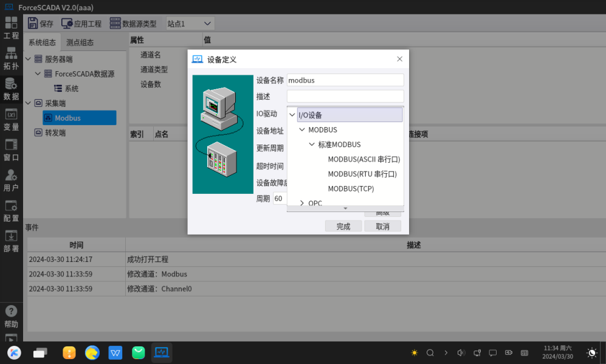
Task: Open the 窗口 window sidebar icon
Action: click(x=11, y=149)
